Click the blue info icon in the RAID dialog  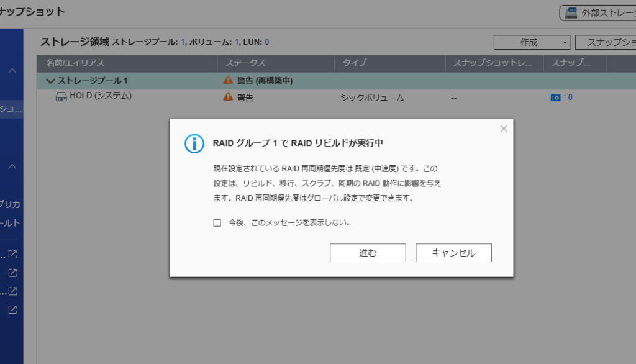point(194,143)
